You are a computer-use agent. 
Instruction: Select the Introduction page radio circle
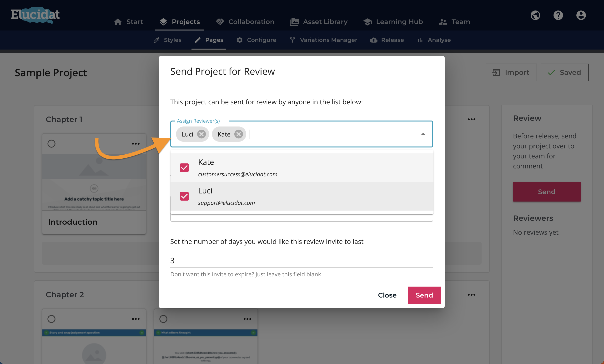pyautogui.click(x=51, y=144)
